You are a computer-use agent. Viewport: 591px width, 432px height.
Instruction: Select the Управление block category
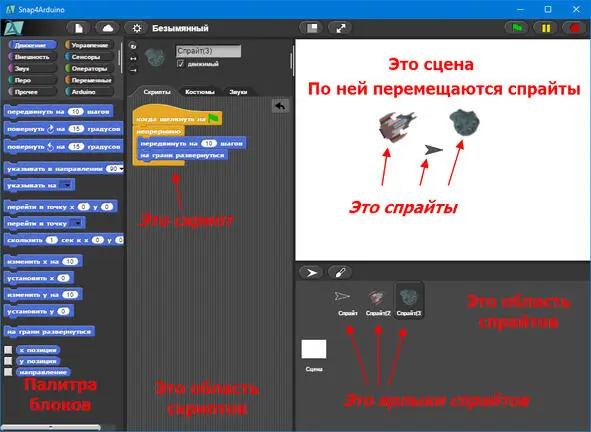point(89,45)
